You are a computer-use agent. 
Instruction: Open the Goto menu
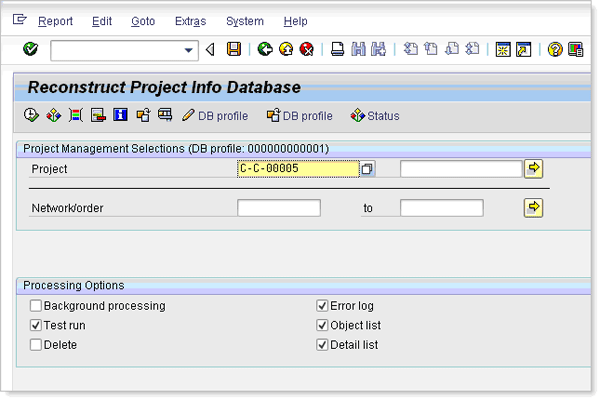click(x=143, y=21)
